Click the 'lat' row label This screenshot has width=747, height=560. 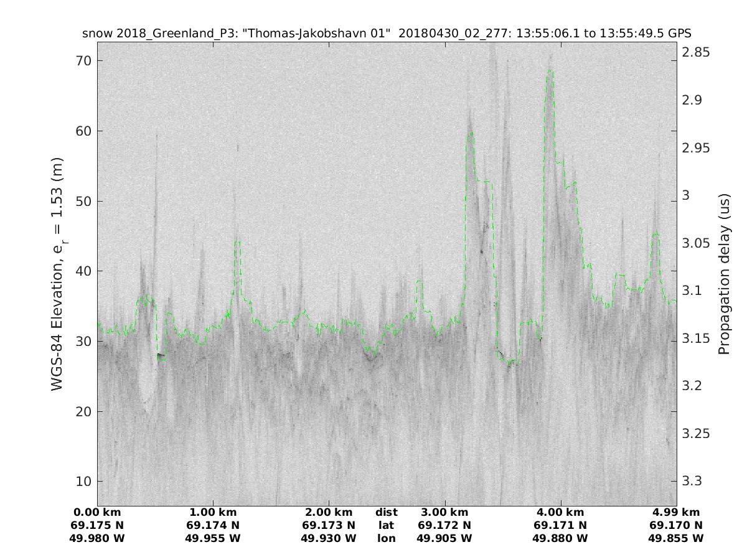point(386,525)
